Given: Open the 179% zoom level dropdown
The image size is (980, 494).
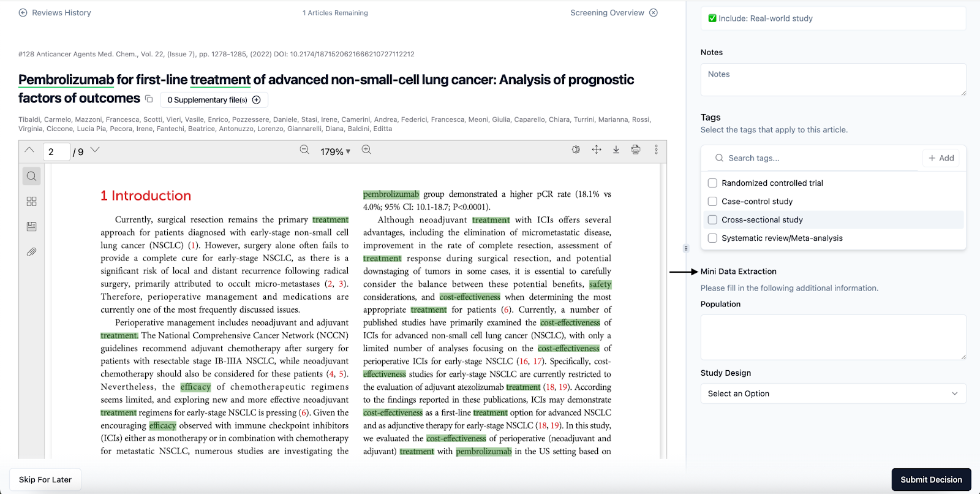Looking at the screenshot, I should click(x=335, y=152).
